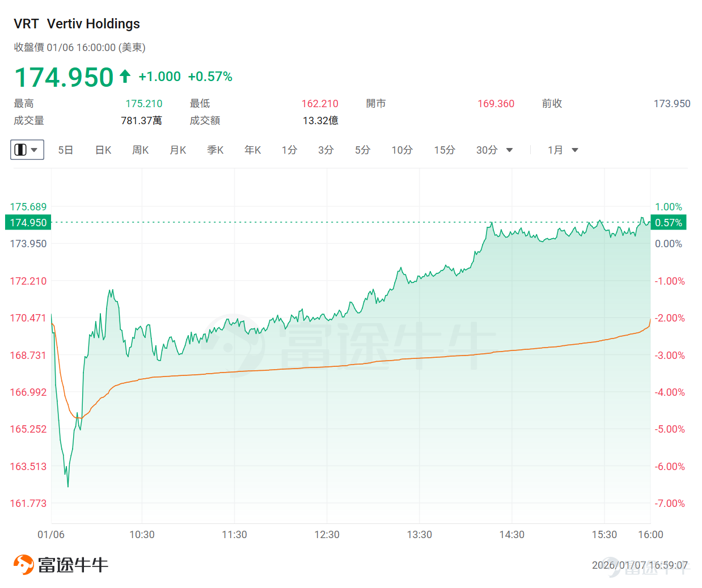The height and width of the screenshot is (588, 702).
Task: Click the 富途牛牛 brand name text
Action: tap(73, 565)
